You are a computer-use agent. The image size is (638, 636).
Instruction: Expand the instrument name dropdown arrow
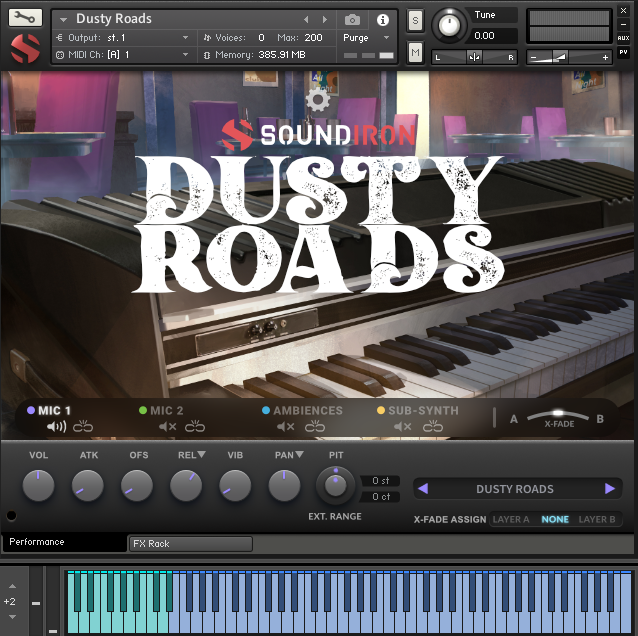click(63, 20)
